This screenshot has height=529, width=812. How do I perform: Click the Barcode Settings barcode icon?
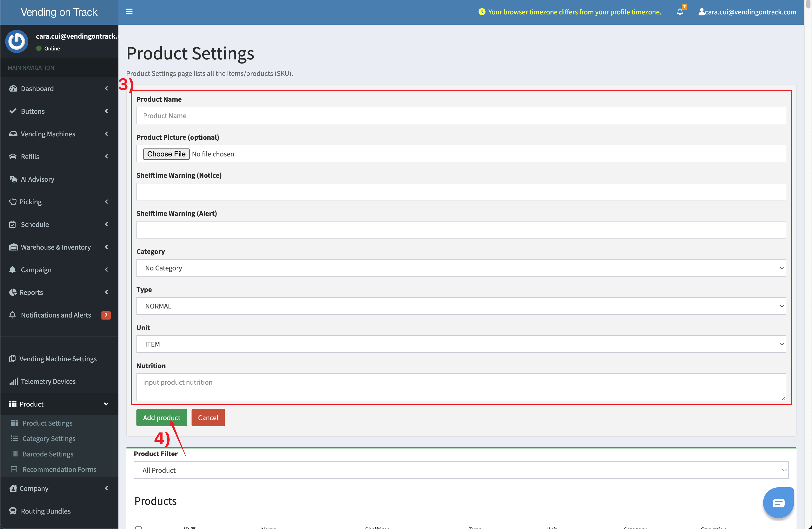coord(14,454)
